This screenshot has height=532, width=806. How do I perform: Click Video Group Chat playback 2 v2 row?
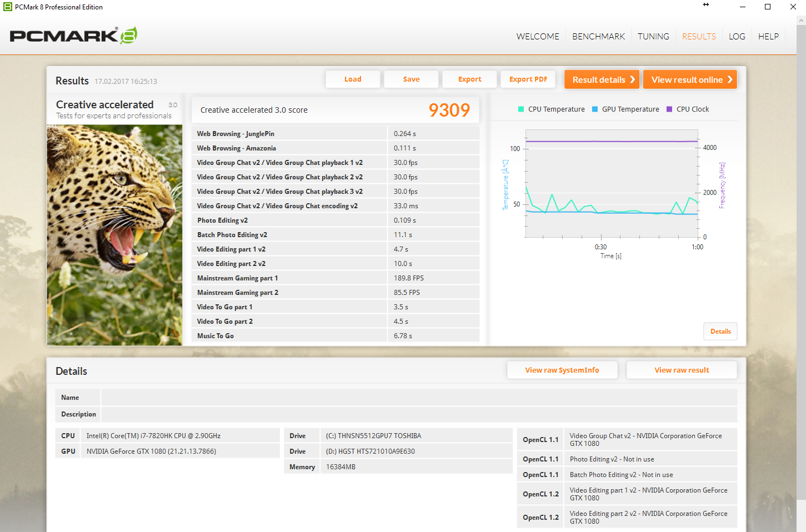coord(336,177)
